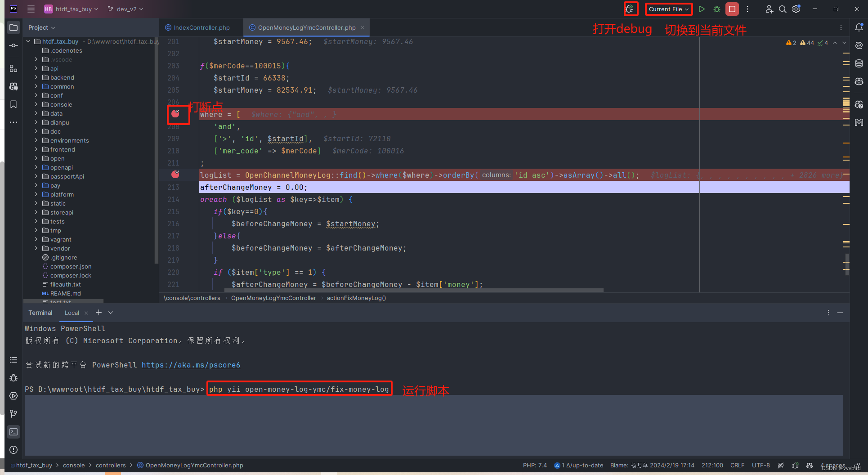Image resolution: width=868 pixels, height=475 pixels.
Task: Open the Database tool window on right sidebar
Action: (x=859, y=63)
